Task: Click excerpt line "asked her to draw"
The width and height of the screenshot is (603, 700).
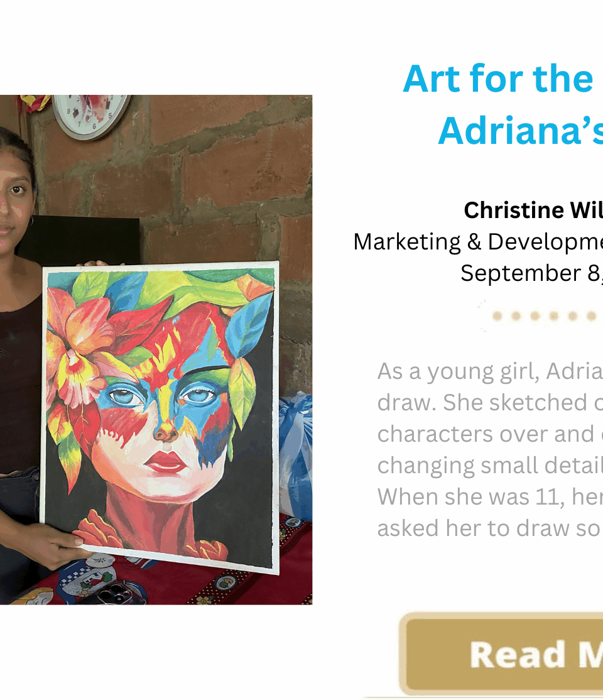Action: (x=490, y=528)
